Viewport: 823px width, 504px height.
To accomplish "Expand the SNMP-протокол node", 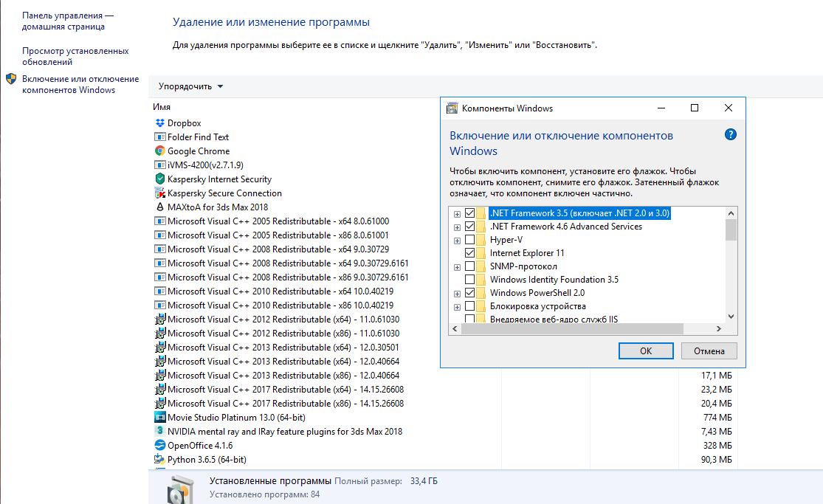I will coord(457,267).
